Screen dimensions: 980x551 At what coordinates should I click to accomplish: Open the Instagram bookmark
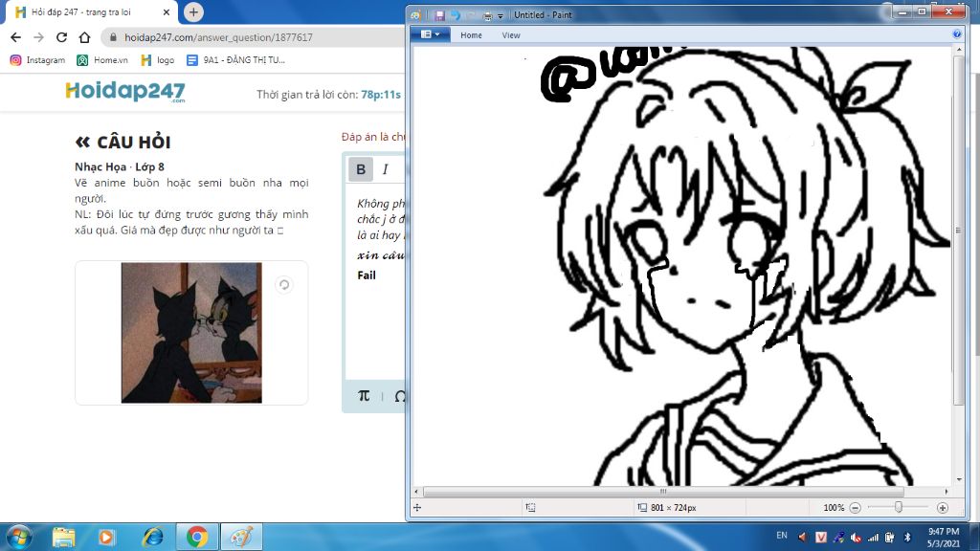[37, 60]
